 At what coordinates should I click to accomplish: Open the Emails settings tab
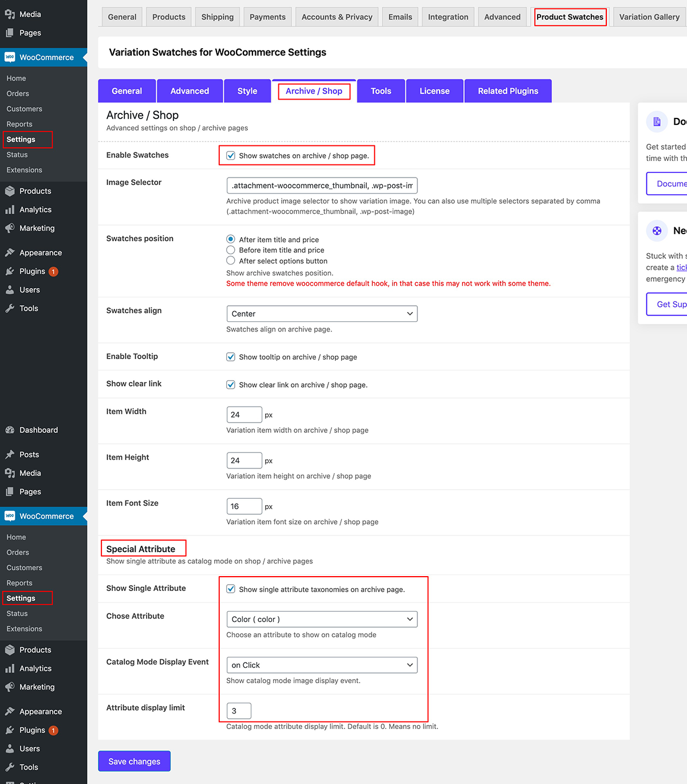[x=400, y=17]
